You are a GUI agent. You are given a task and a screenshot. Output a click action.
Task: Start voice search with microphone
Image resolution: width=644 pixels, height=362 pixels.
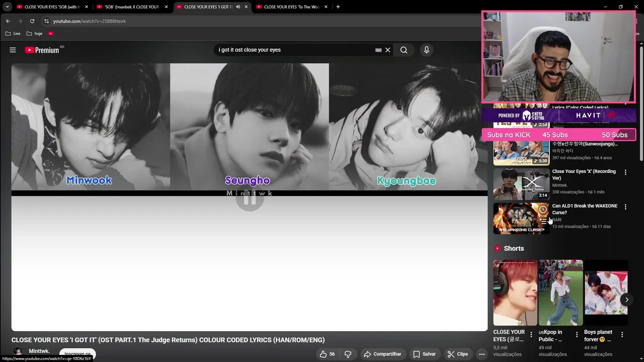click(x=427, y=50)
